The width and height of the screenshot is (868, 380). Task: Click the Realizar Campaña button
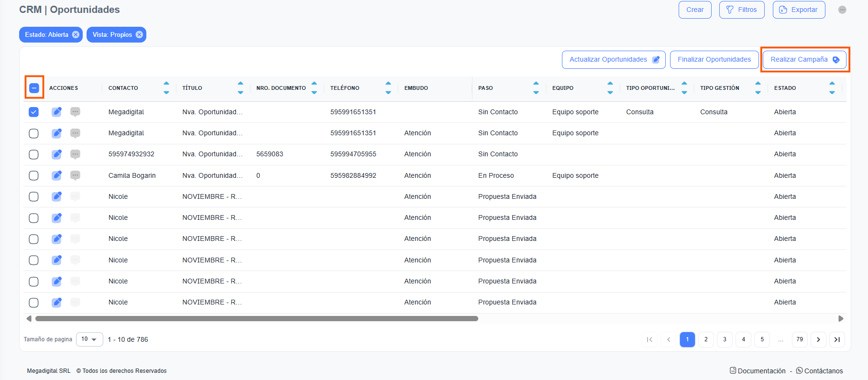[x=804, y=60]
